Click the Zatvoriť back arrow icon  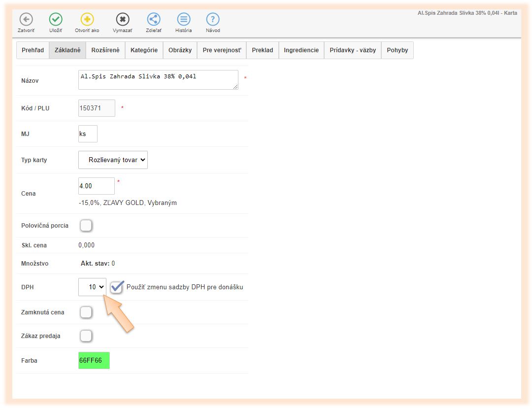pyautogui.click(x=26, y=20)
